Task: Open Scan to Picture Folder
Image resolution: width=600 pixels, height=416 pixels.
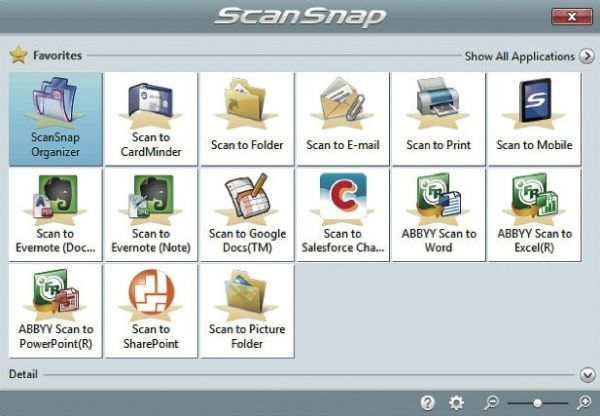Action: pos(247,311)
